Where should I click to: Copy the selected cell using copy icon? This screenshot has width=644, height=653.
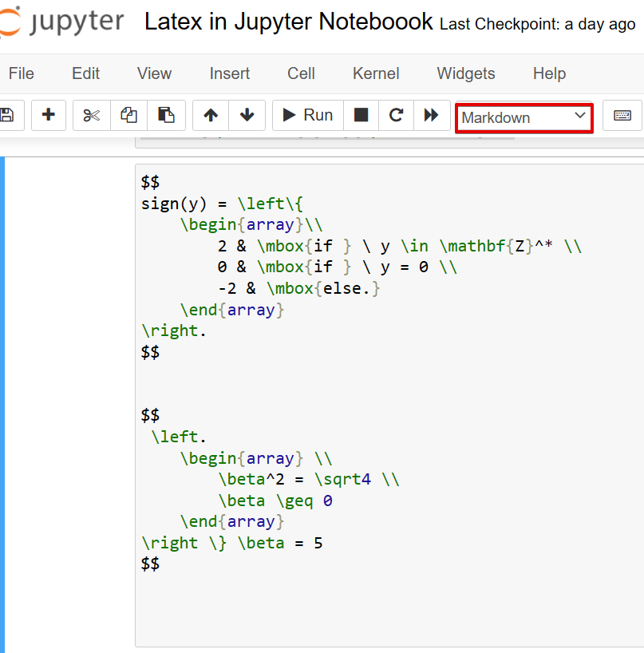point(128,115)
